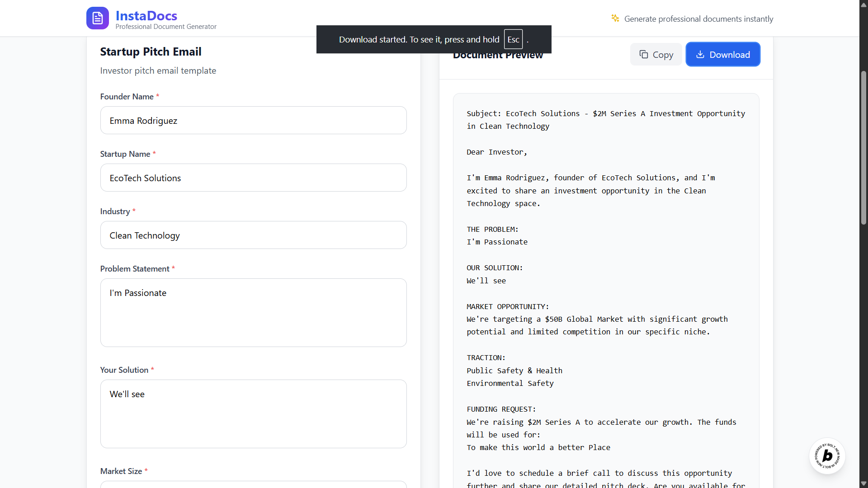Image resolution: width=868 pixels, height=488 pixels.
Task: Focus the Startup Name input field
Action: [253, 178]
